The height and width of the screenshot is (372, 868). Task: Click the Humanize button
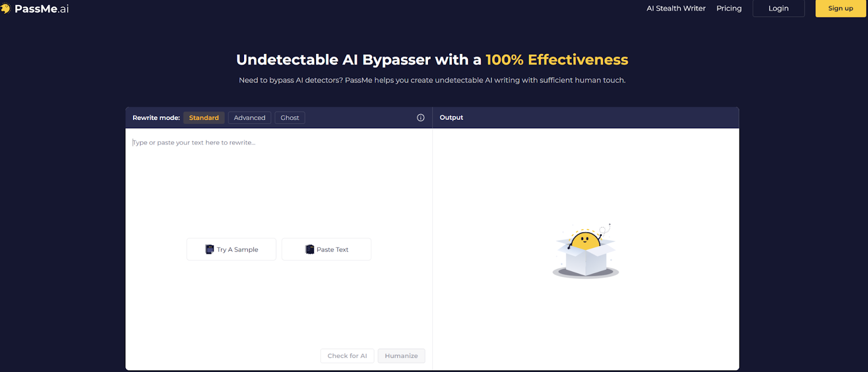point(401,356)
